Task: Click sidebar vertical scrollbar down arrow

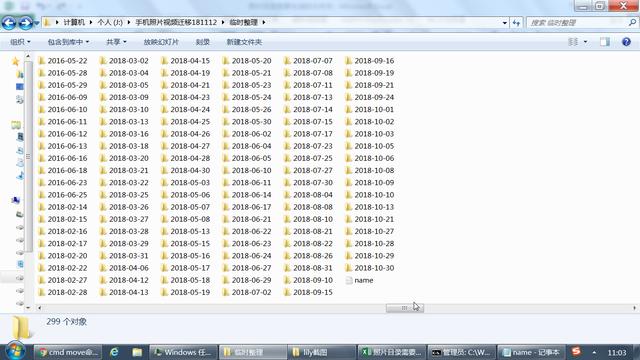Action: [x=28, y=307]
